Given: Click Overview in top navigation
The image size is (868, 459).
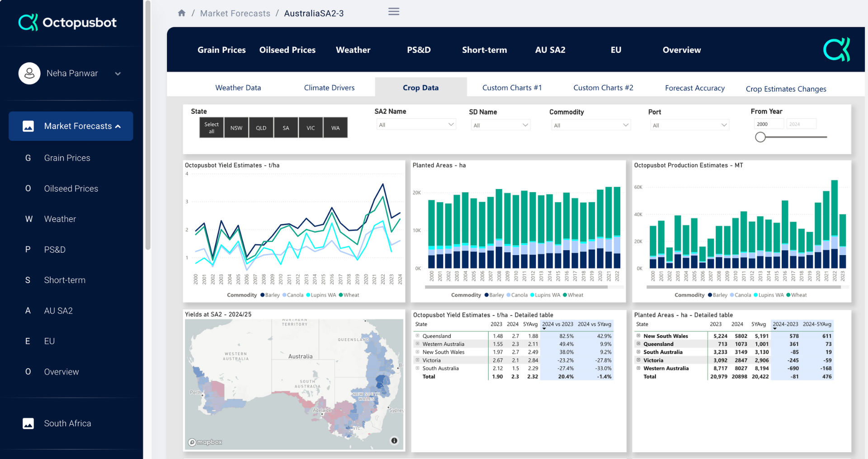Looking at the screenshot, I should 682,50.
